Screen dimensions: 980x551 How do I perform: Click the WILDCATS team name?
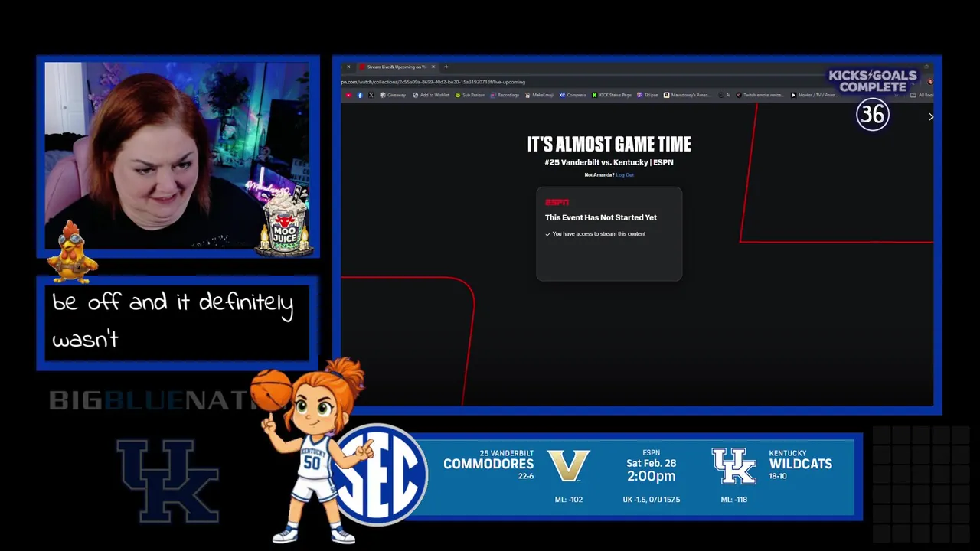tap(800, 464)
